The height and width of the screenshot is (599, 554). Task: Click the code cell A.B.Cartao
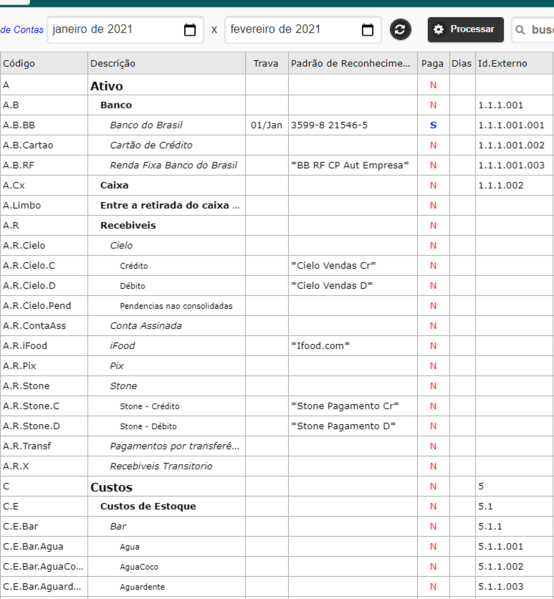coord(44,146)
